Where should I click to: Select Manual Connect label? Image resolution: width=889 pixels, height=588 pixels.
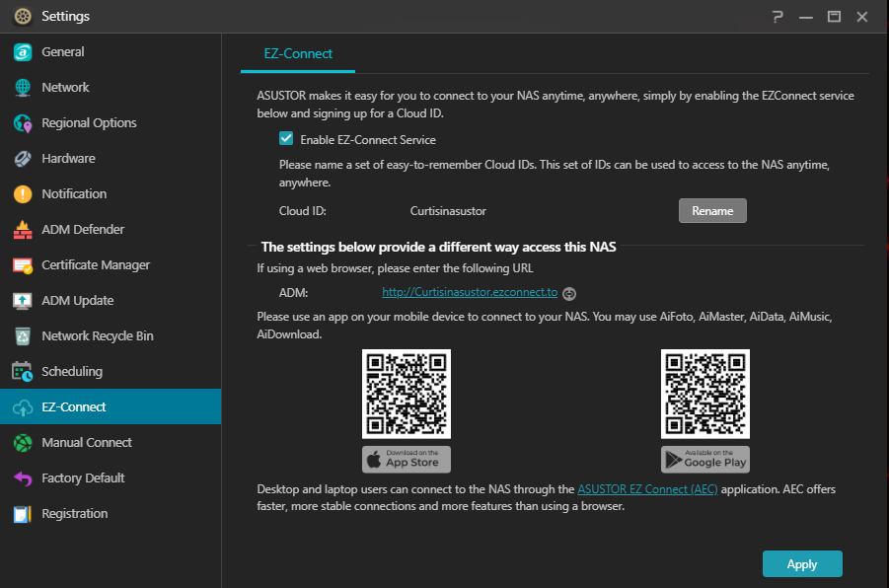click(x=87, y=443)
